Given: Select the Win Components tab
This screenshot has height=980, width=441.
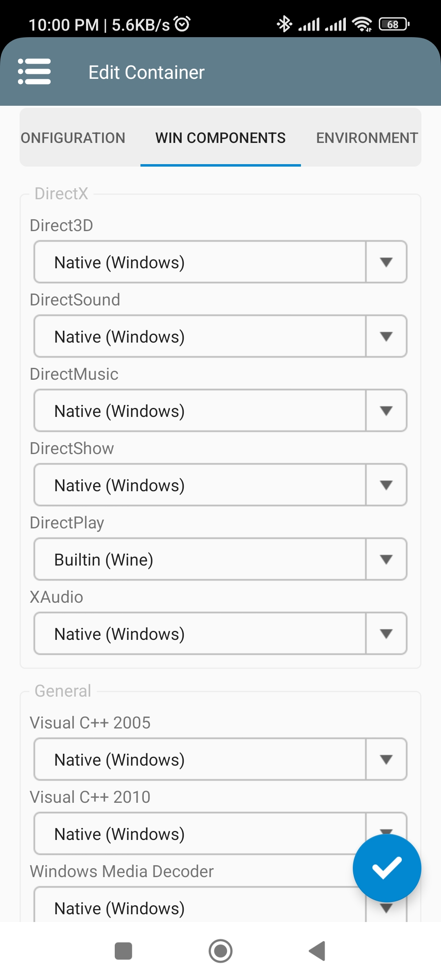Looking at the screenshot, I should (220, 138).
